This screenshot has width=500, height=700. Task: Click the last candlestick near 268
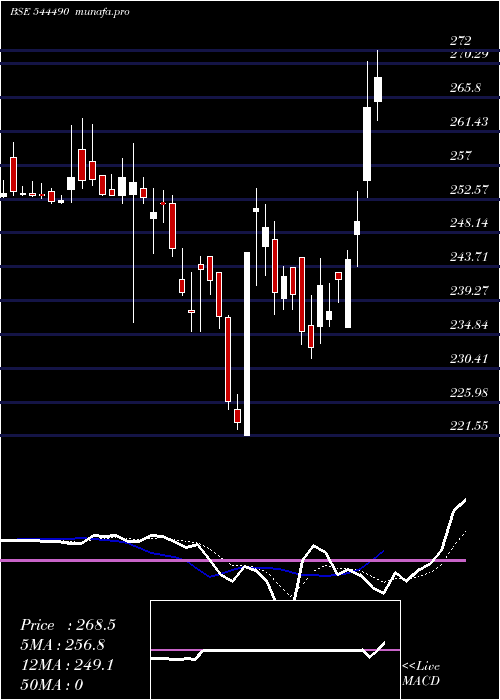[x=378, y=89]
